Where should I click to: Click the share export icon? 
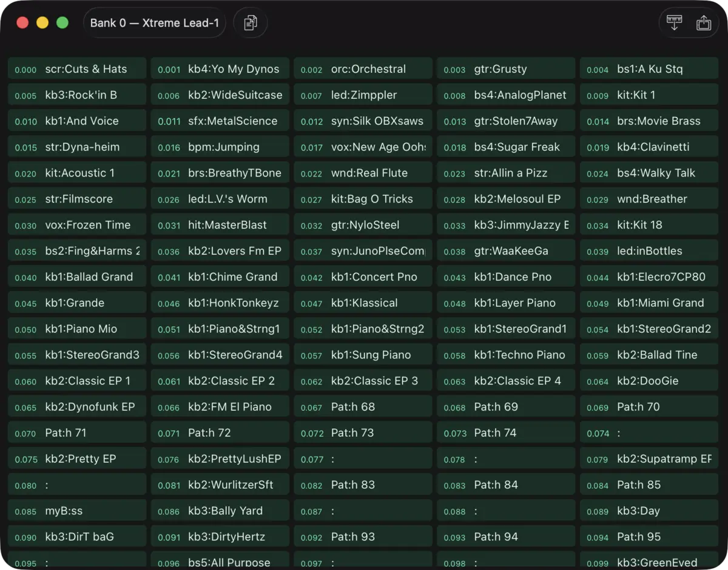coord(704,23)
